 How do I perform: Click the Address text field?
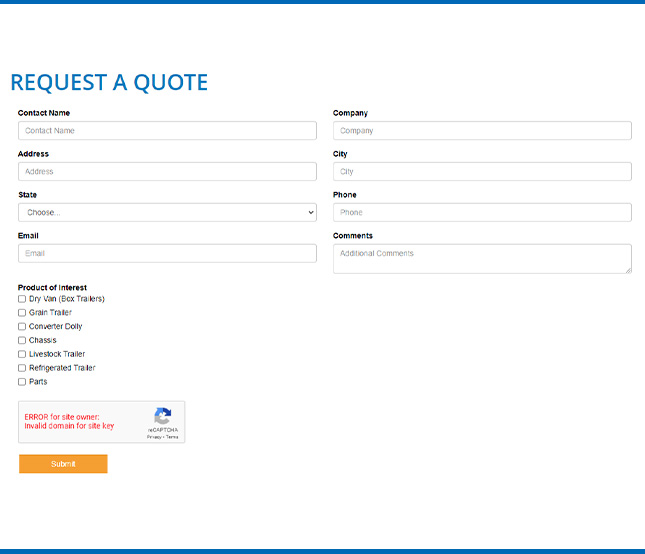point(167,172)
